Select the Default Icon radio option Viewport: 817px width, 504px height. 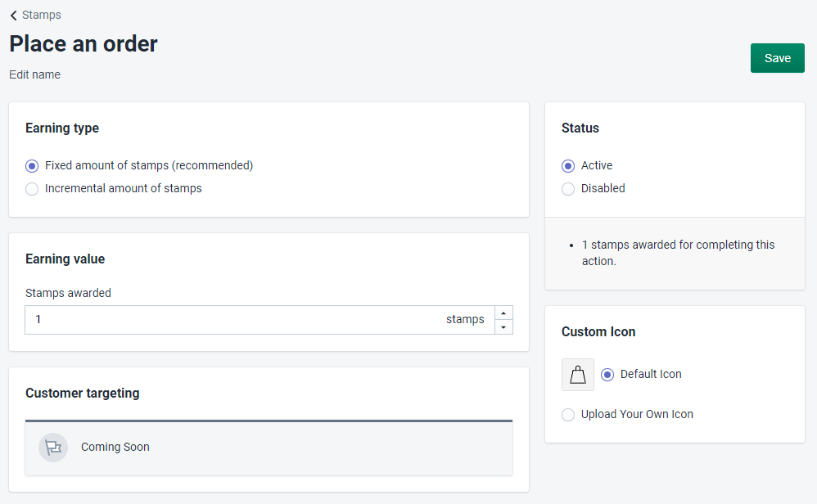tap(607, 375)
